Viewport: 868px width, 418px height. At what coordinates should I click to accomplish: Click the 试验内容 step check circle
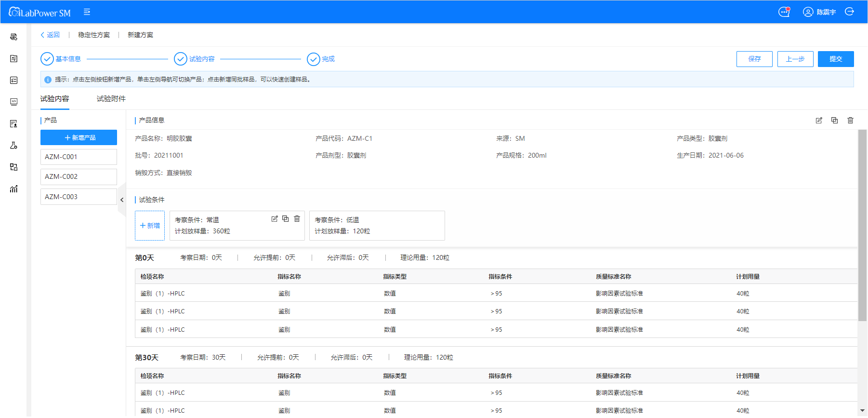[x=181, y=59]
